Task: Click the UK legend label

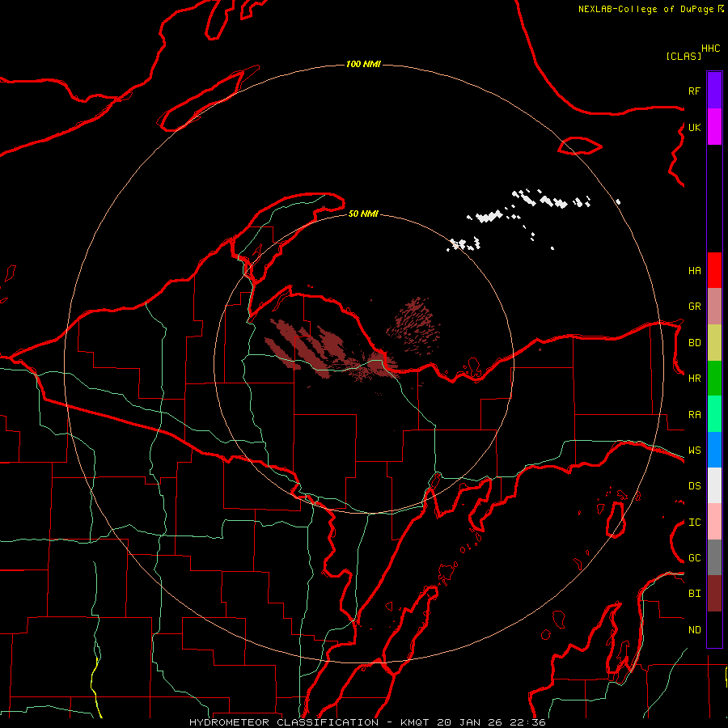Action: click(x=694, y=127)
